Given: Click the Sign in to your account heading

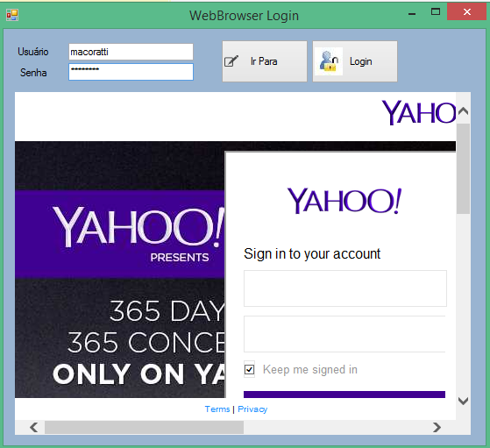Looking at the screenshot, I should [x=312, y=253].
